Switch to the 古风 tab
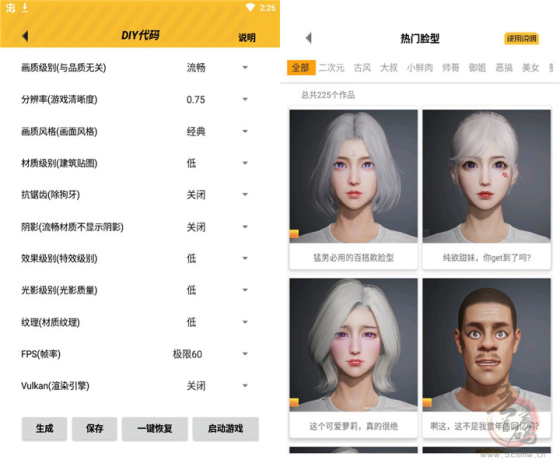Viewport: 560px width, 467px height. (362, 67)
